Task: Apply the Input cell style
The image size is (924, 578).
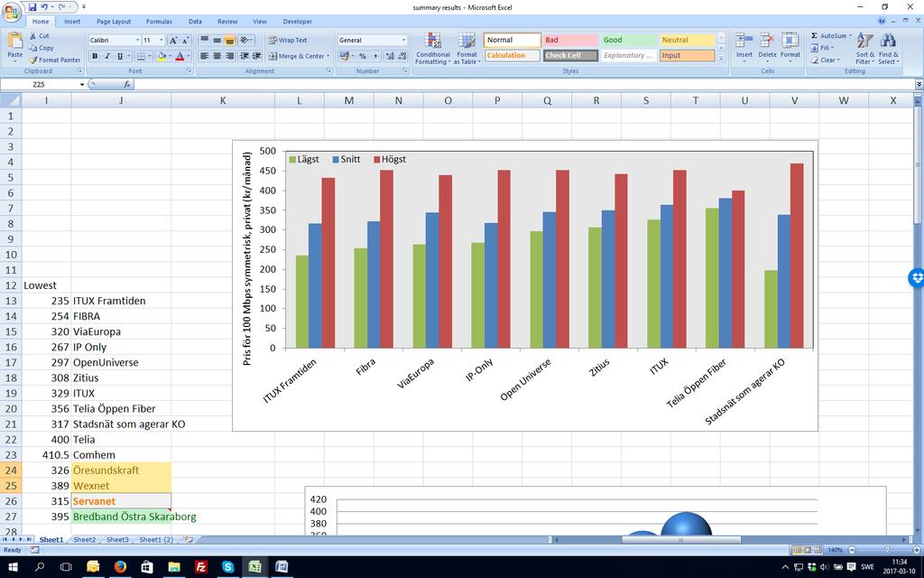Action: coord(687,55)
